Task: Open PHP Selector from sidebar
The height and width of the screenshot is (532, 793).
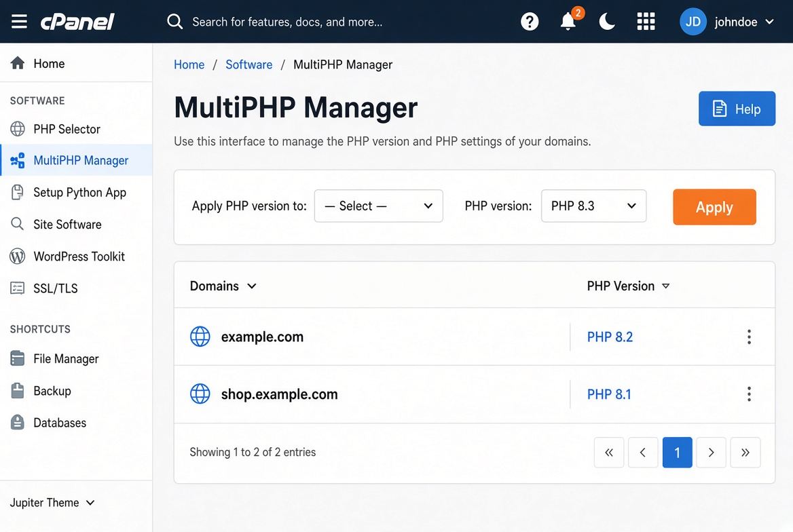Action: (76, 129)
